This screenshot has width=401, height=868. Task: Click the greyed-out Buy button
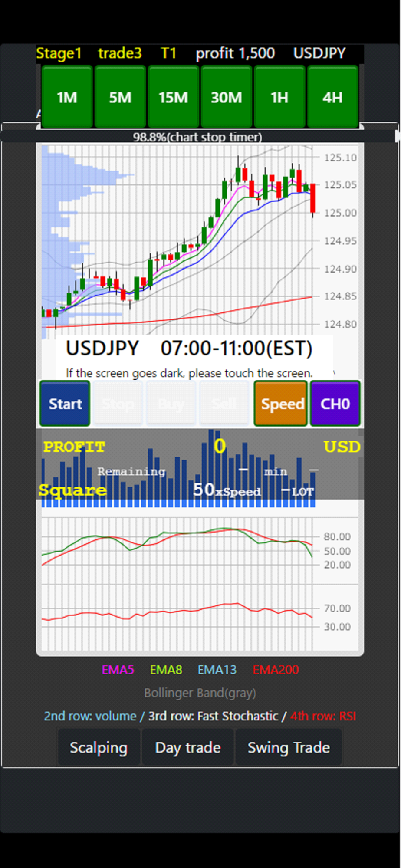click(x=171, y=404)
